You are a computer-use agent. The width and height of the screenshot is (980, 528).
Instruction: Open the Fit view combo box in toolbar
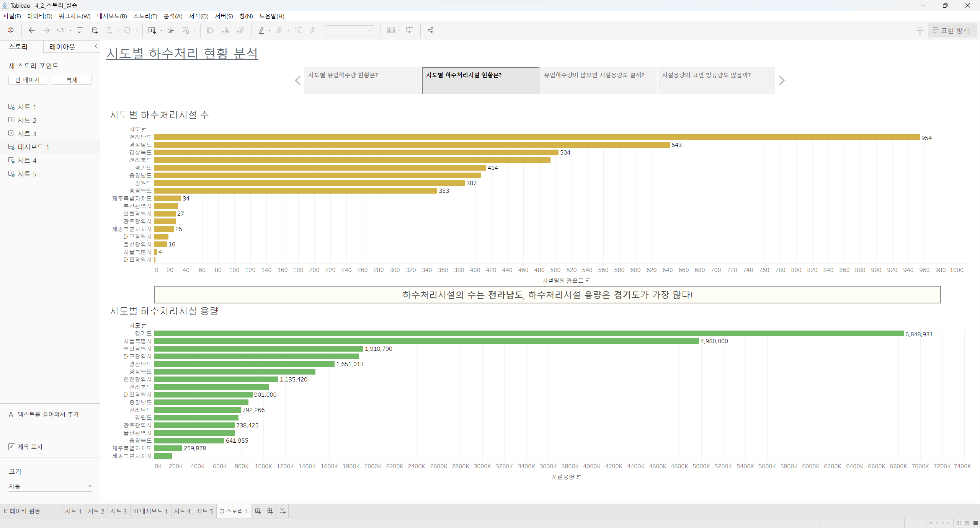349,30
